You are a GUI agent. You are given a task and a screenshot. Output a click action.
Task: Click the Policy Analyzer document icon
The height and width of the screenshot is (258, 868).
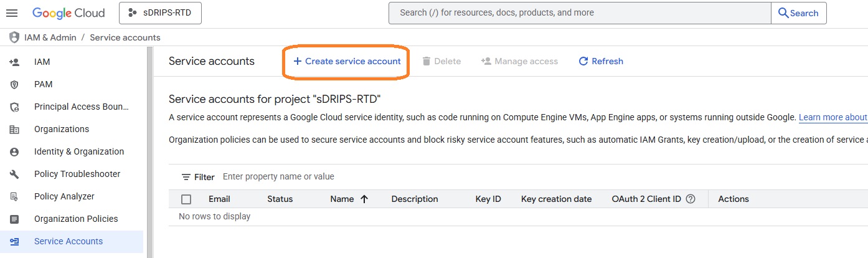coord(14,196)
